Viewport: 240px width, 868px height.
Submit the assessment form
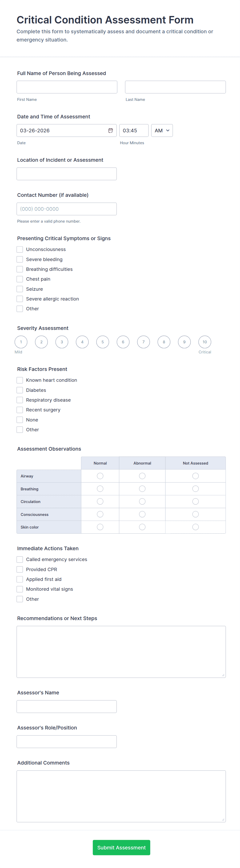(121, 847)
